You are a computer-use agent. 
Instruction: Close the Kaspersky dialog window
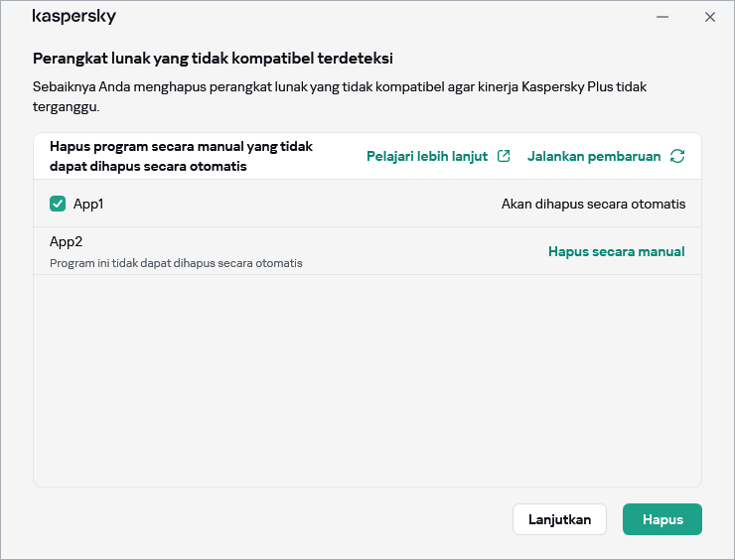(709, 17)
